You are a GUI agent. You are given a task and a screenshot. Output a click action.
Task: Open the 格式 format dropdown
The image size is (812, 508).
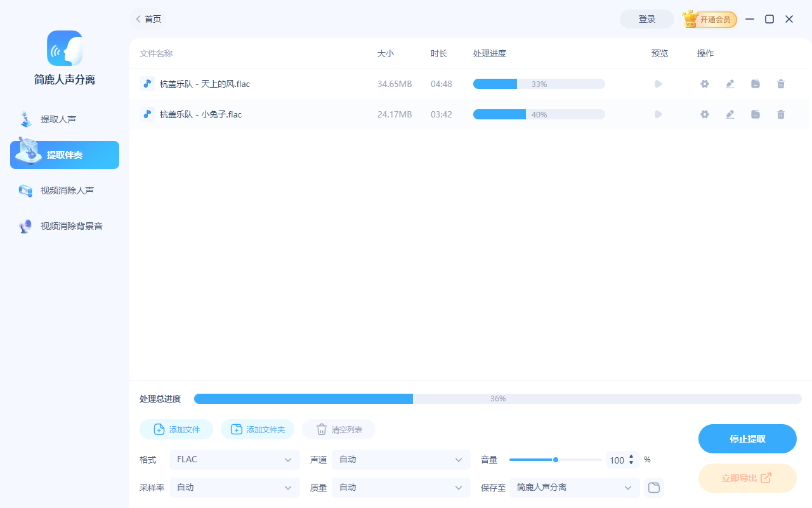coord(234,459)
